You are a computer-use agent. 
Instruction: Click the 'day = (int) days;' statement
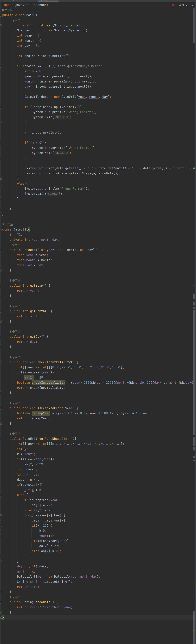(x=33, y=566)
